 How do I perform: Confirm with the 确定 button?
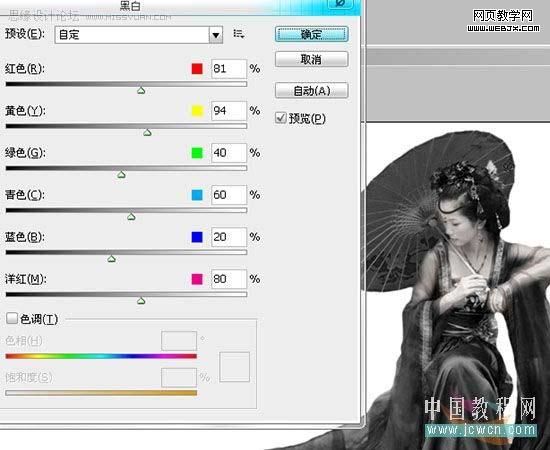click(x=311, y=34)
